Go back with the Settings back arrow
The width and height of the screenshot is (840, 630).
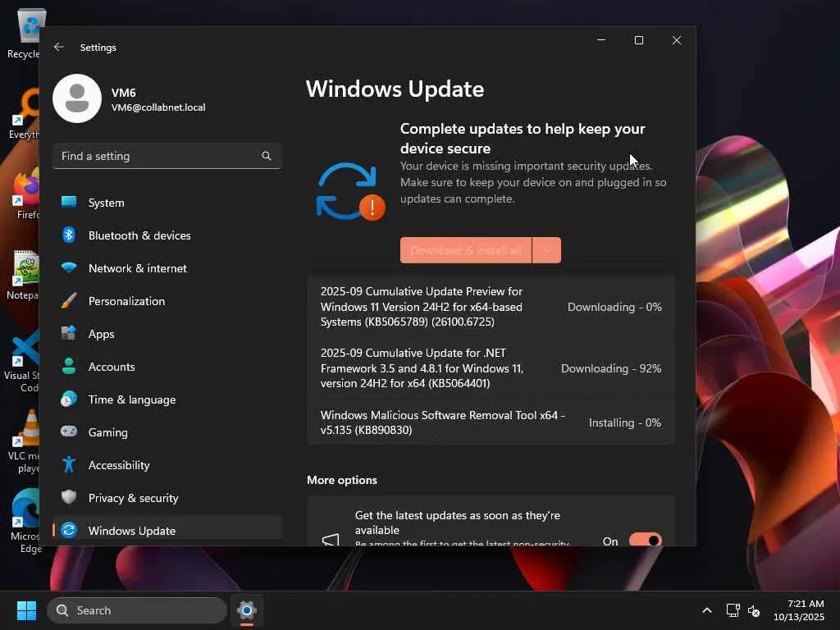coord(59,47)
